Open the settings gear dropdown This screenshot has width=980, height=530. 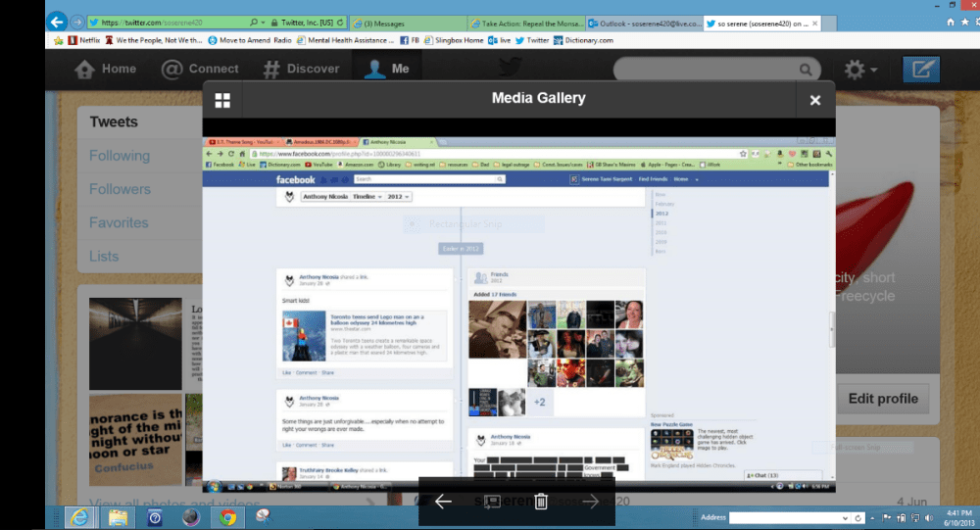(x=859, y=70)
